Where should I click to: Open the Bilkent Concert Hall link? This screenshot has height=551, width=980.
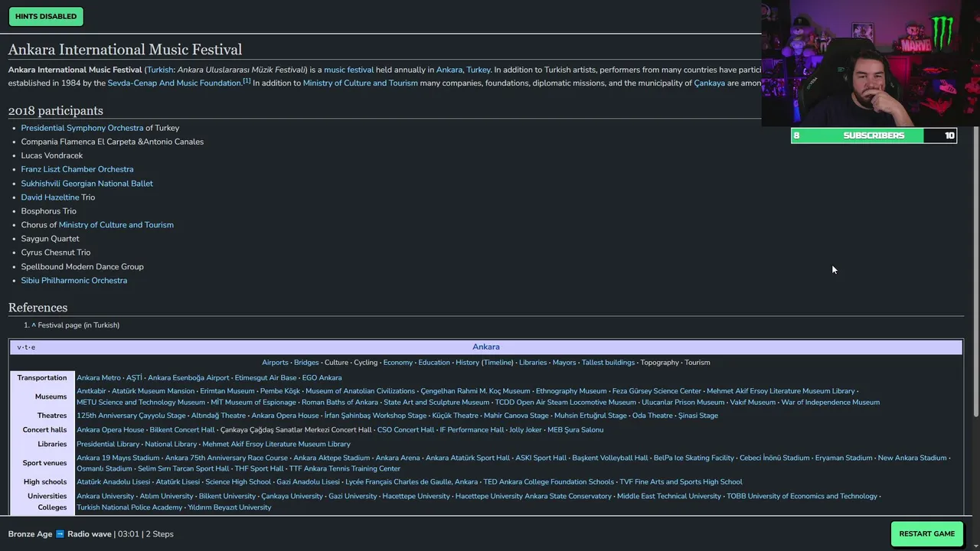182,430
